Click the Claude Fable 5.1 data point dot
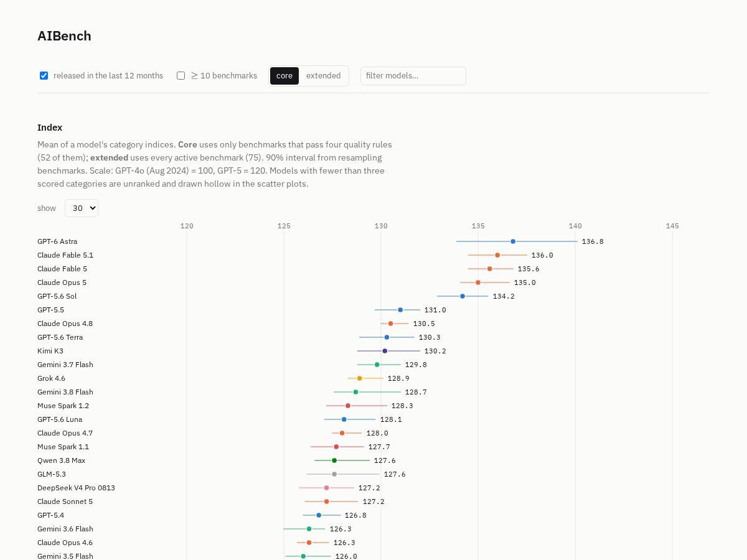Image resolution: width=747 pixels, height=560 pixels. 497,255
